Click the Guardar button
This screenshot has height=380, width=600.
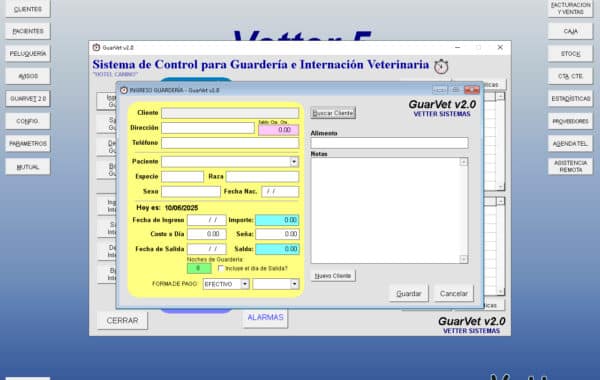[x=409, y=294]
